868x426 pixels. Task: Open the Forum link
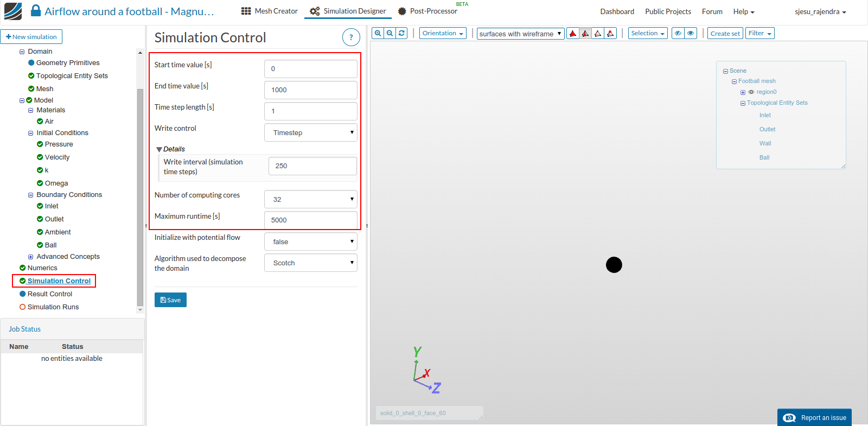(x=712, y=11)
